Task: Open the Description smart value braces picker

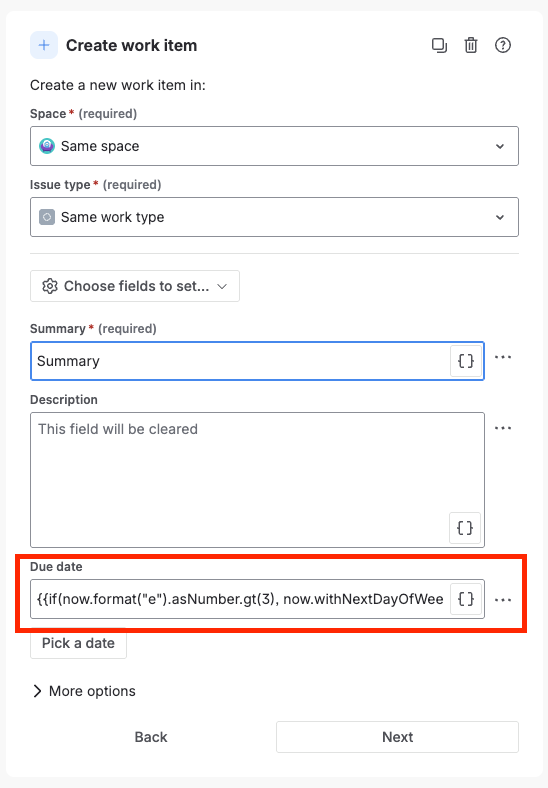Action: pyautogui.click(x=465, y=528)
